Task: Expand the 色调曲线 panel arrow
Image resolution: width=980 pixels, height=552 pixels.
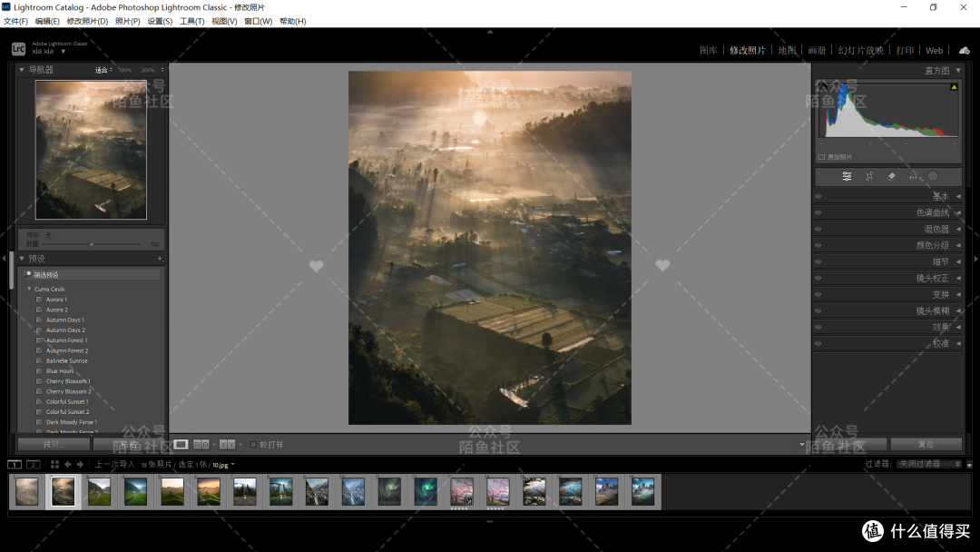Action: click(x=958, y=212)
